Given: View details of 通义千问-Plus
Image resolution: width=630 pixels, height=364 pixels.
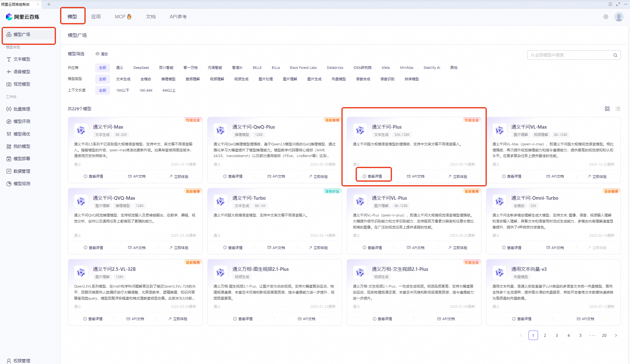Looking at the screenshot, I should 372,176.
